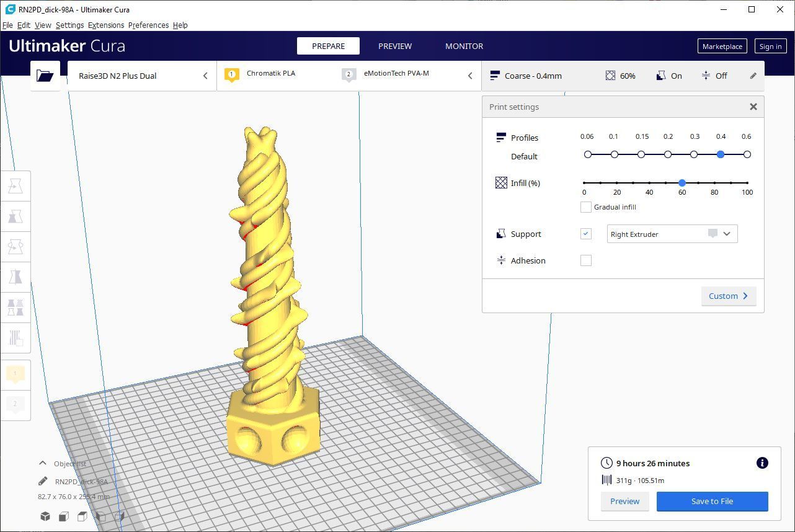Click the print time info icon

(x=762, y=463)
